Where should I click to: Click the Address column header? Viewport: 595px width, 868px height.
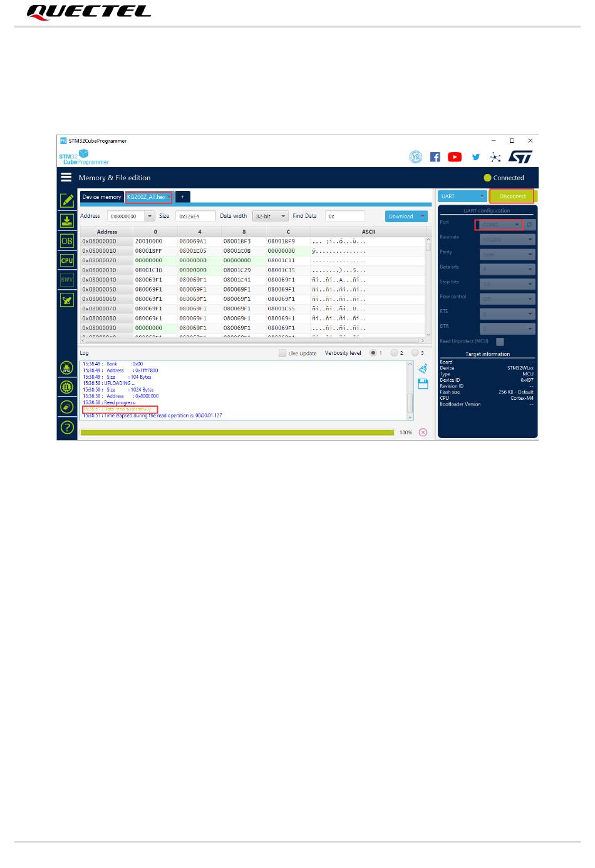click(106, 232)
